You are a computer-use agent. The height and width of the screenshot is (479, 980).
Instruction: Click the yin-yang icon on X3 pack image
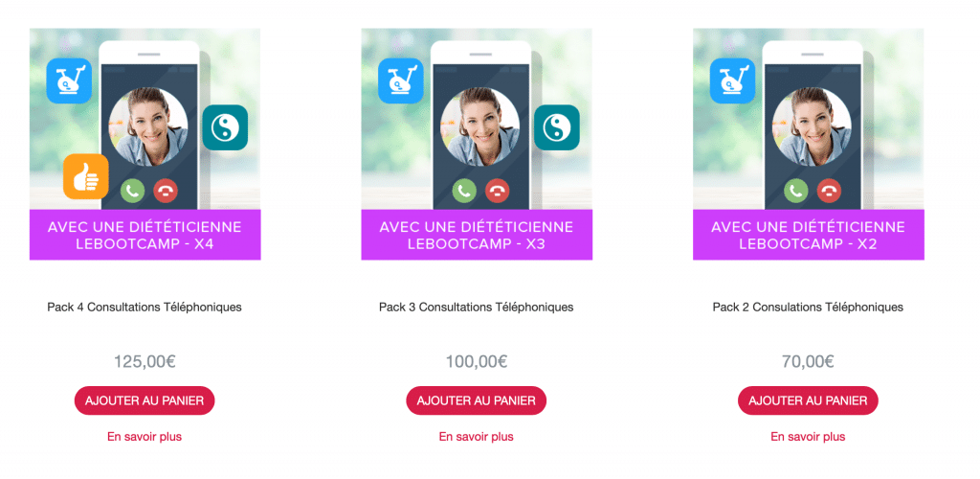tap(557, 127)
